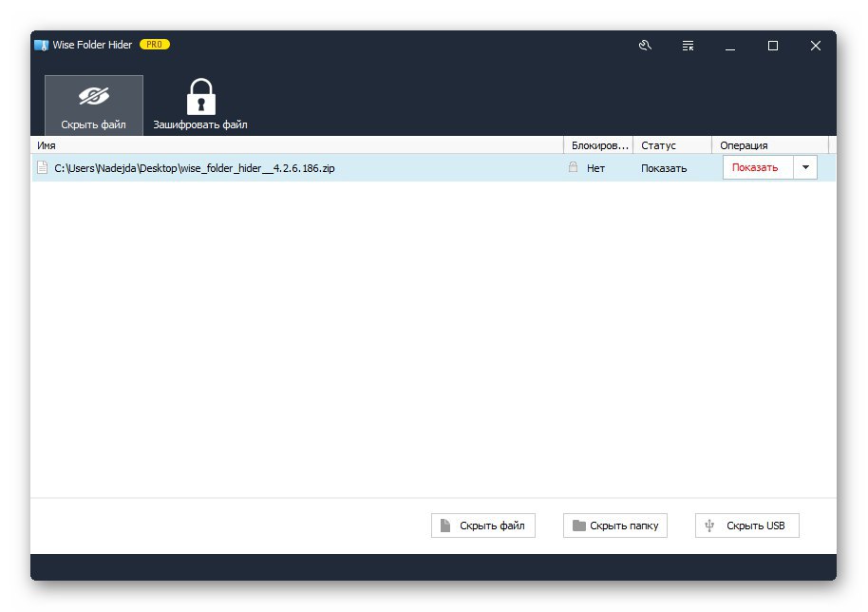Image resolution: width=868 pixels, height=612 pixels.
Task: Click the Скрыть папку button
Action: tap(615, 526)
